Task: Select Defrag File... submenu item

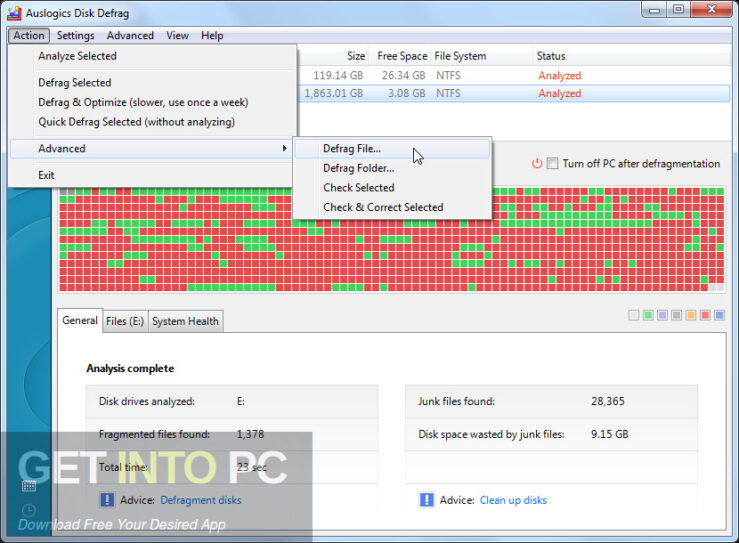Action: [392, 148]
